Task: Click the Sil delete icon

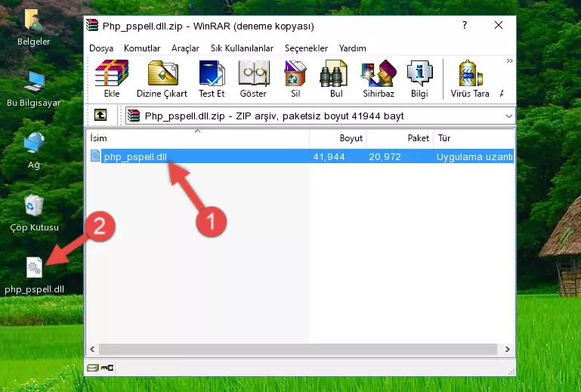Action: (x=295, y=79)
